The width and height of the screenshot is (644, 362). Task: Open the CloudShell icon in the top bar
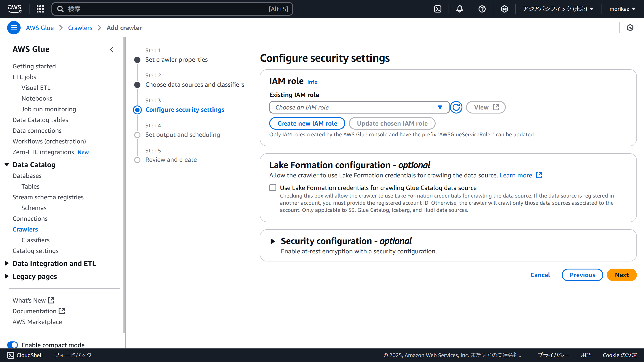click(438, 9)
